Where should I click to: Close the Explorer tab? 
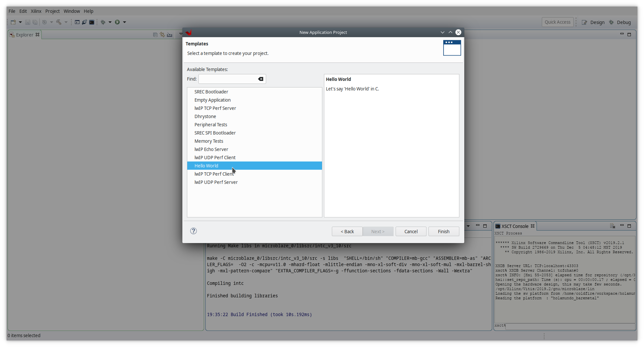(37, 35)
